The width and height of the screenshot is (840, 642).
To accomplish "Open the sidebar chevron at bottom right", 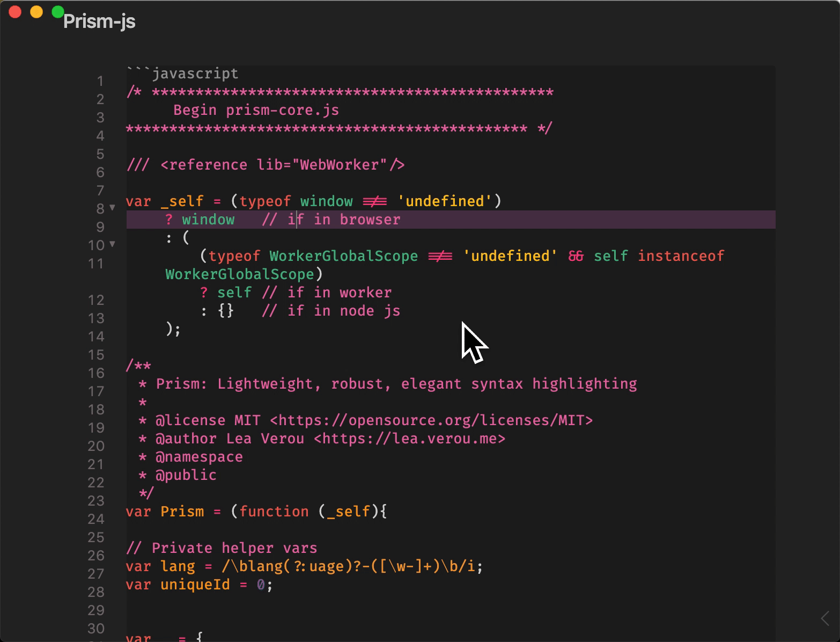I will coord(826,618).
